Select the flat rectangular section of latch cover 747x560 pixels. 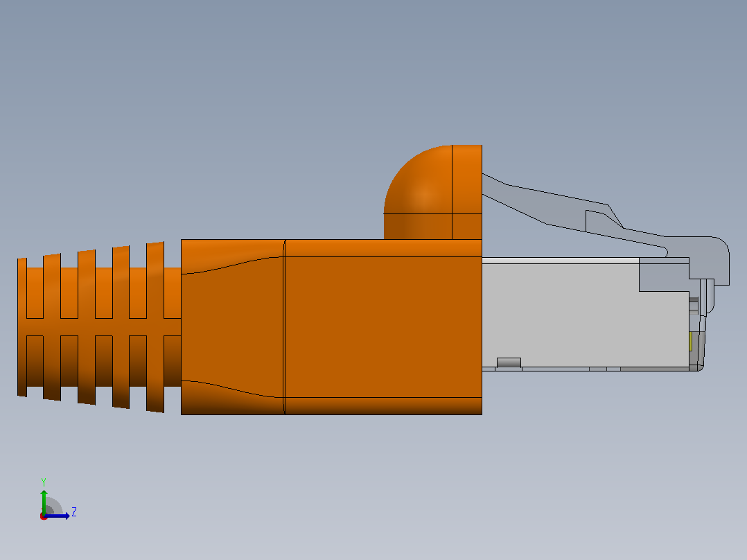pos(467,191)
